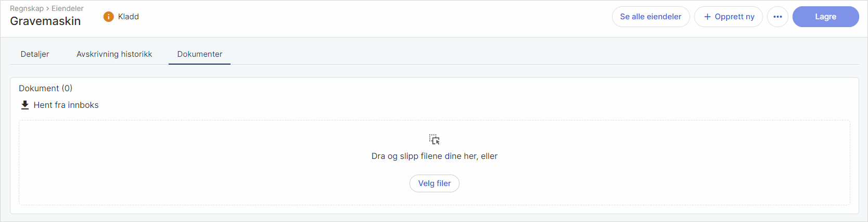Image resolution: width=868 pixels, height=222 pixels.
Task: Navigate to Eiendeler breadcrumb link
Action: coord(68,8)
